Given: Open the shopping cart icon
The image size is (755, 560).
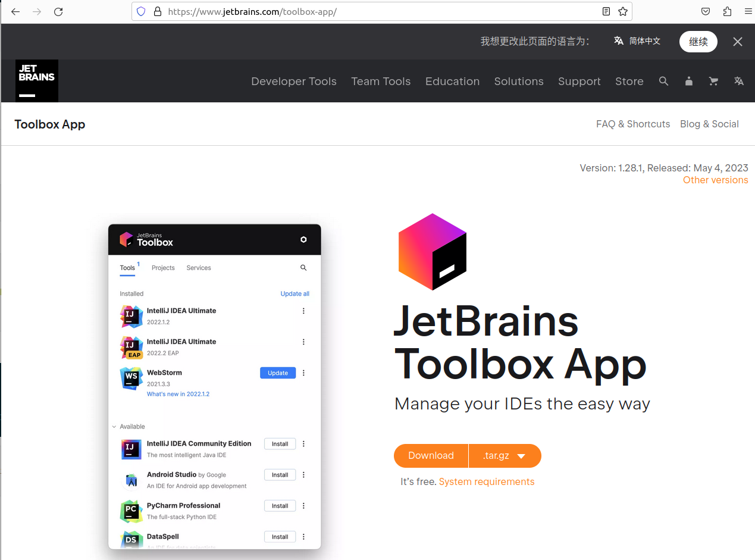Looking at the screenshot, I should [x=713, y=82].
